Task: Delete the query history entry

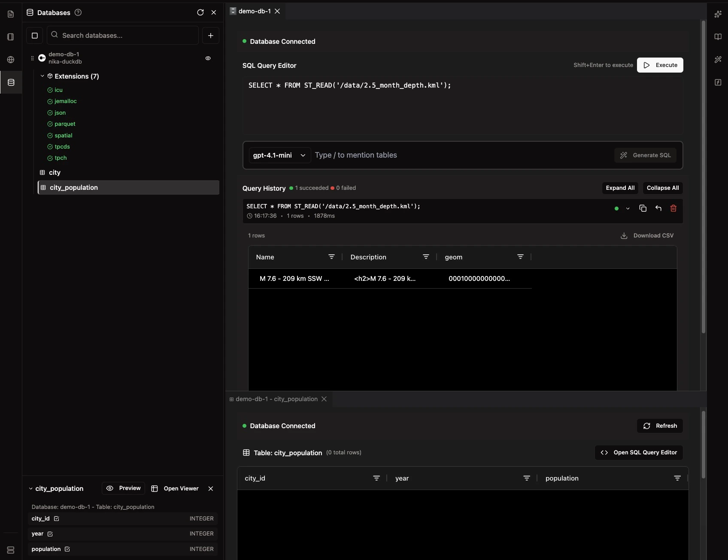Action: coord(673,208)
